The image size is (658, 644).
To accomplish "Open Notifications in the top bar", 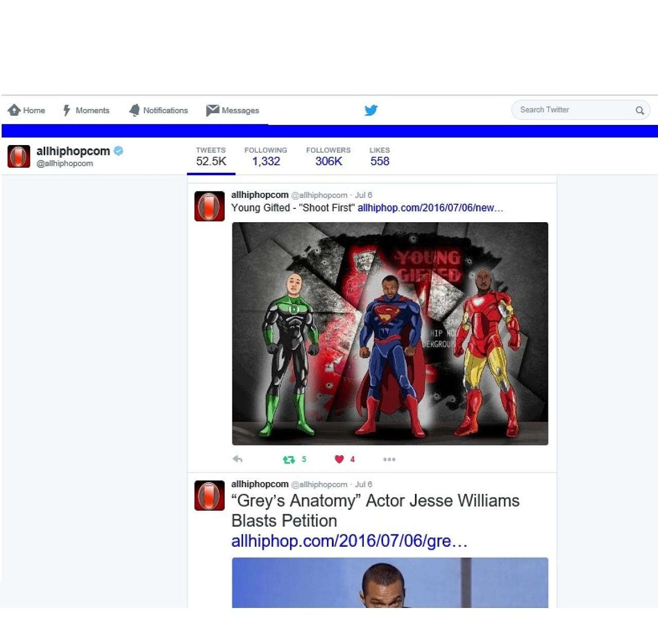I will 158,111.
